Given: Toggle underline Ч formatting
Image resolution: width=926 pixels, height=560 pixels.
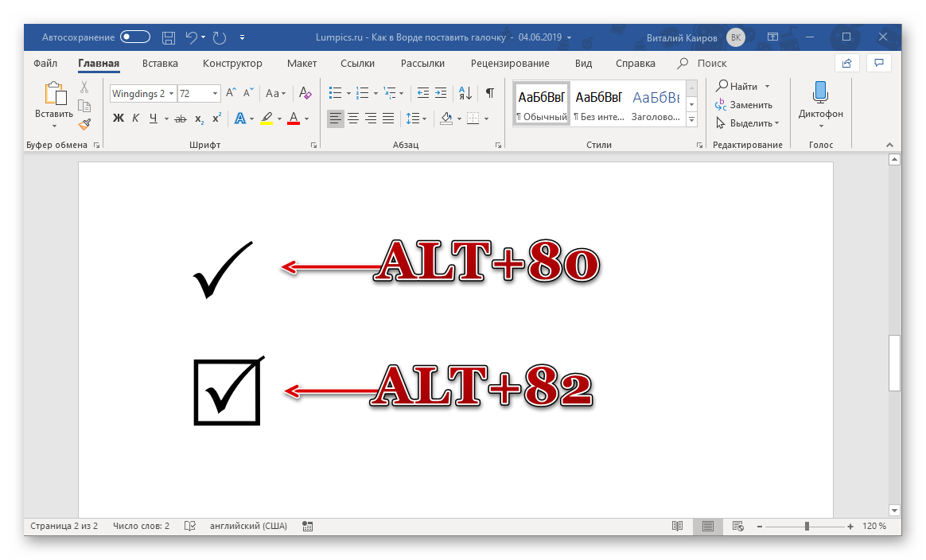Looking at the screenshot, I should (154, 119).
